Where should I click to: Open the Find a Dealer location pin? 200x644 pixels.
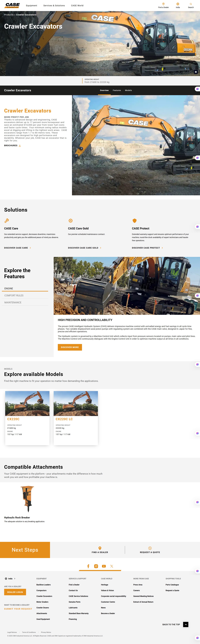[x=163, y=4]
